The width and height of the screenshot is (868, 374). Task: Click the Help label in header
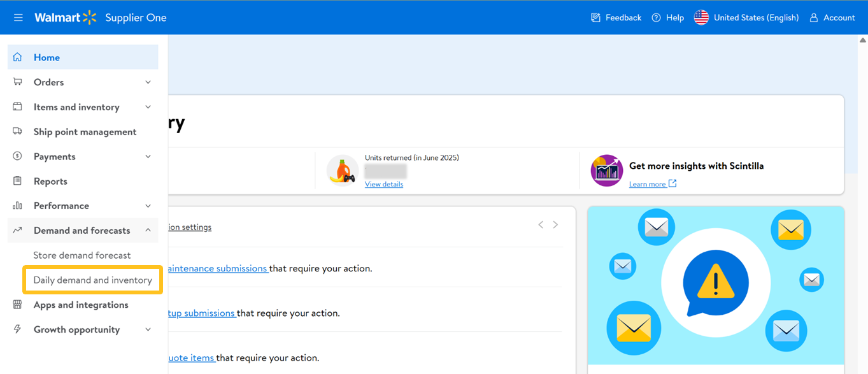tap(675, 18)
